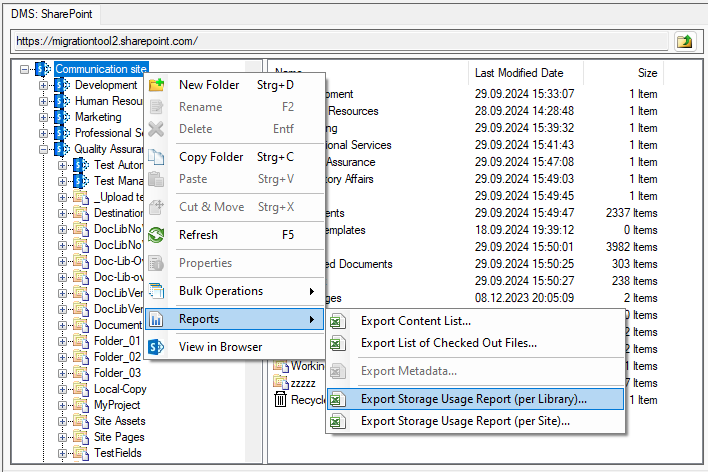Click the Excel icon next to Export Content List
708x472 pixels.
(x=337, y=322)
